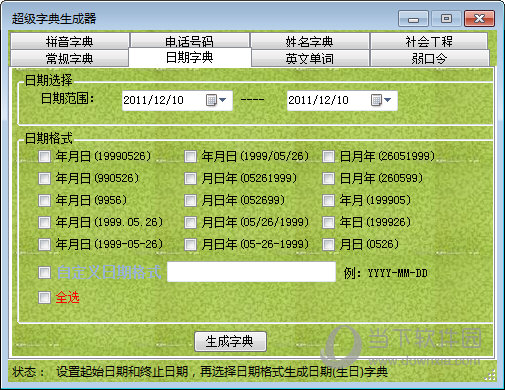Select the 日期字典 tab
This screenshot has height=390, width=505.
[190, 57]
